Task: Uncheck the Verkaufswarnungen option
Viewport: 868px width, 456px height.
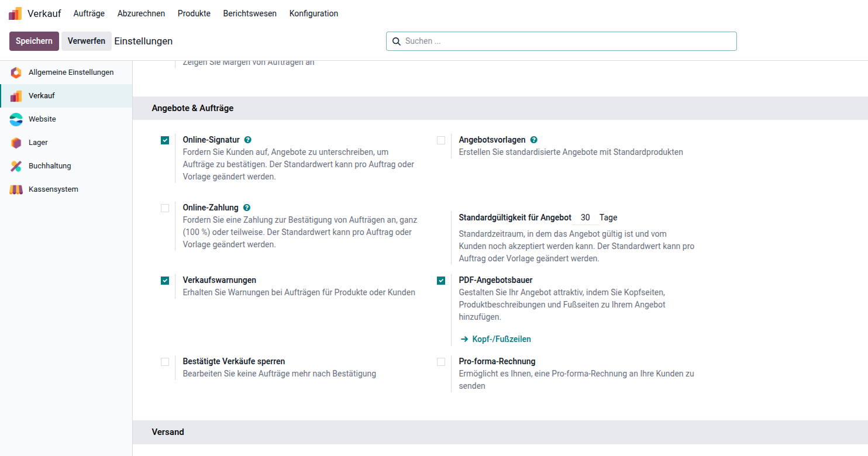Action: [165, 281]
